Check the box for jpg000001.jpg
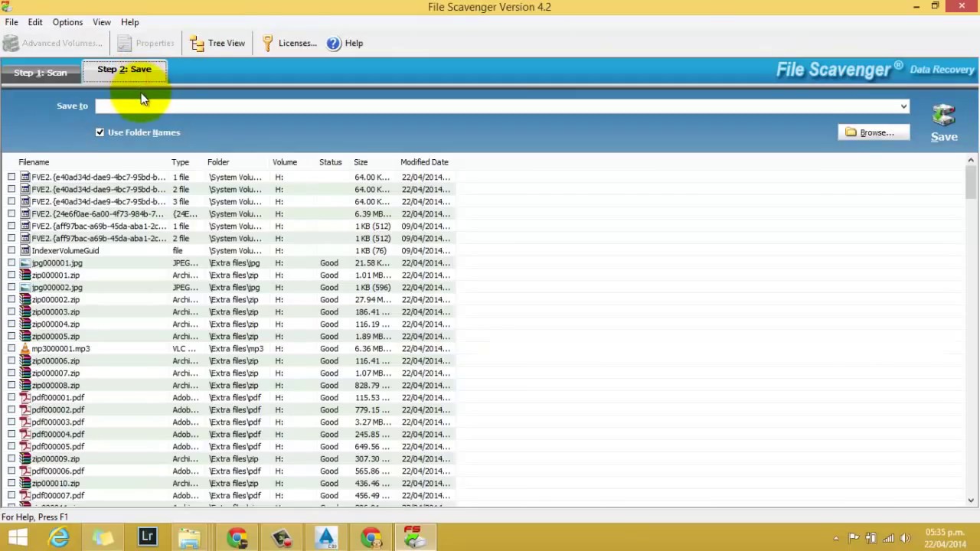The image size is (980, 551). [11, 263]
